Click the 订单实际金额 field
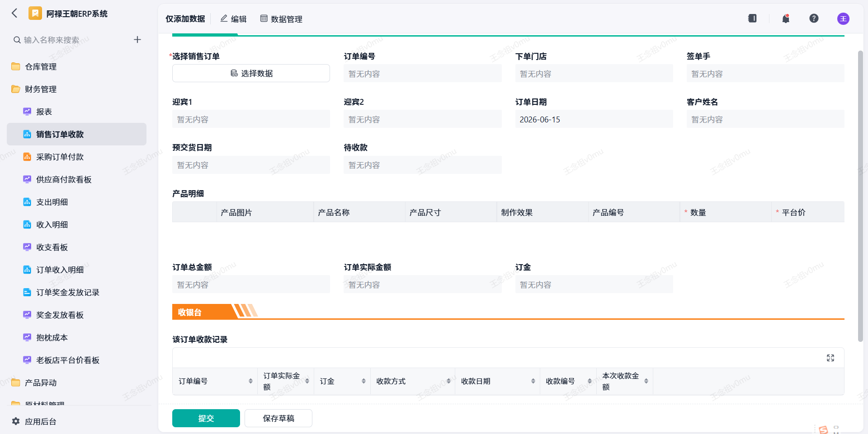868x434 pixels. coord(423,285)
